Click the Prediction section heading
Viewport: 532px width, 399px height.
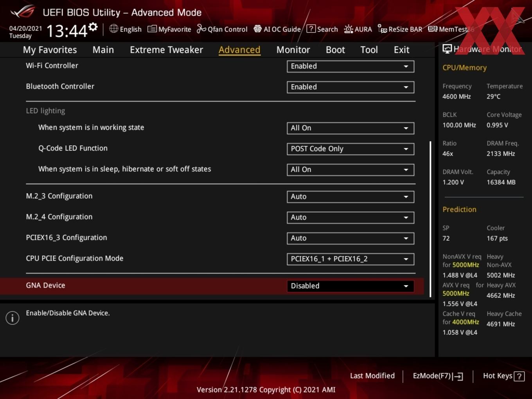pos(459,209)
